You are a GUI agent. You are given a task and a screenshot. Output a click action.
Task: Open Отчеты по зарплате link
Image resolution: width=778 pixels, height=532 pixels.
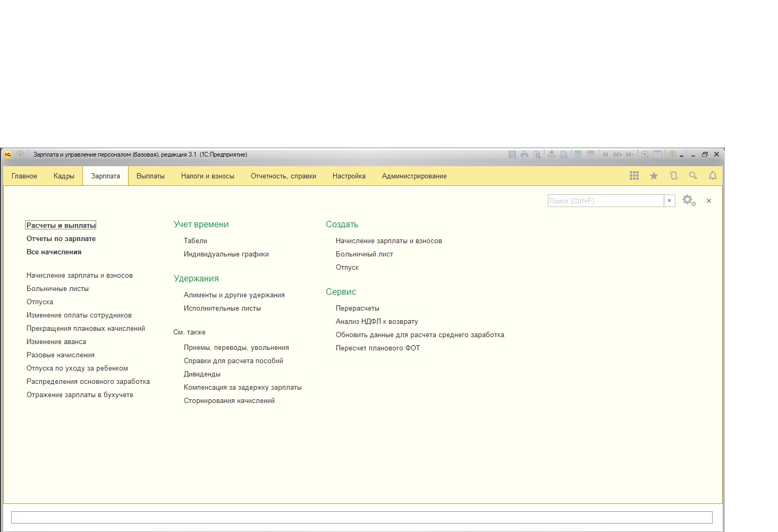[x=61, y=239]
